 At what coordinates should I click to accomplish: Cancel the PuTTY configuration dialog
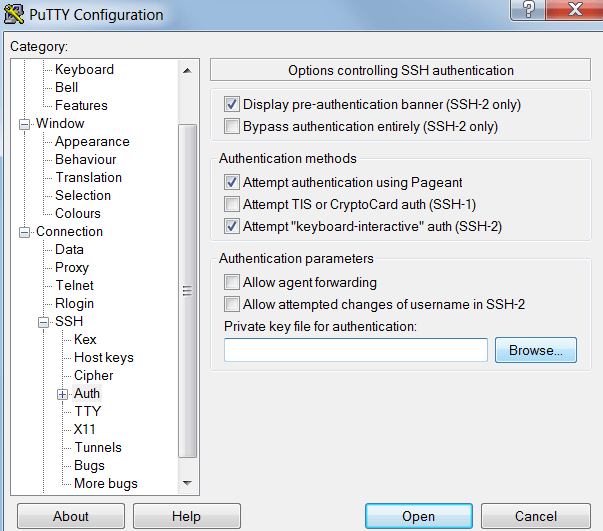click(536, 516)
